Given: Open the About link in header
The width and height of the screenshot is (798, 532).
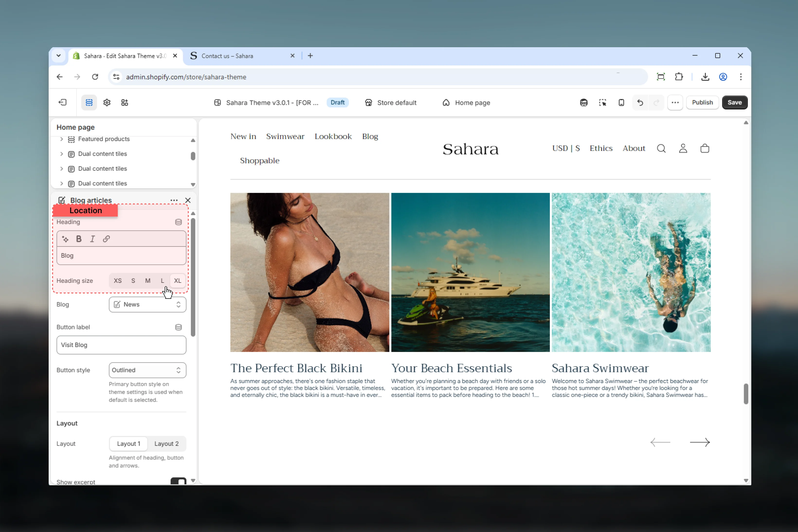Looking at the screenshot, I should point(634,148).
